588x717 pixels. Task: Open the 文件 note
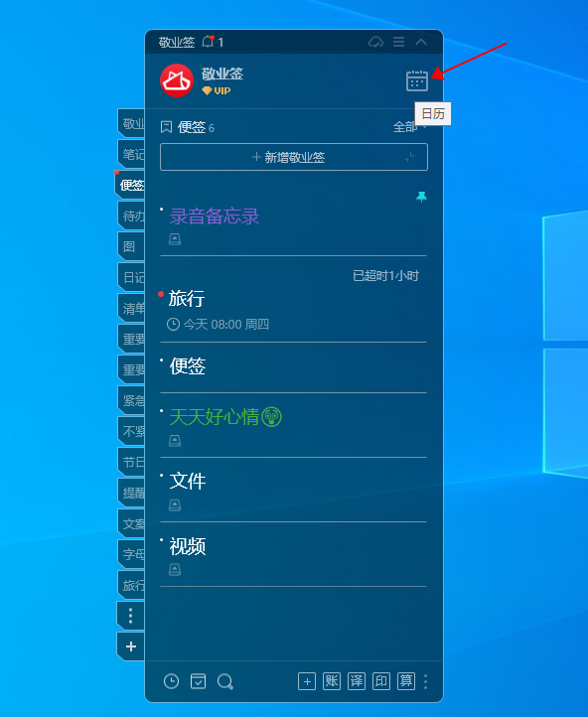coord(188,481)
